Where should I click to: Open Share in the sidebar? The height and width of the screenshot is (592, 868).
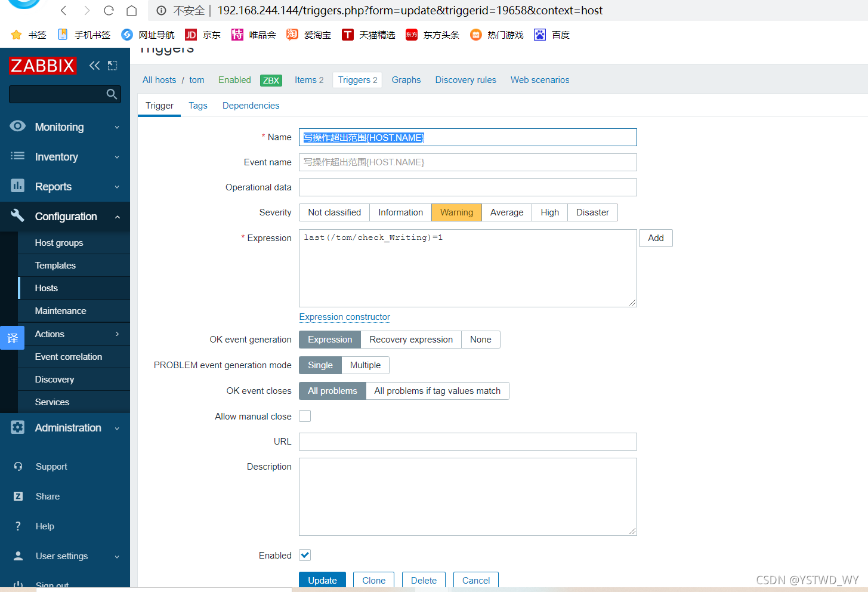coord(48,497)
